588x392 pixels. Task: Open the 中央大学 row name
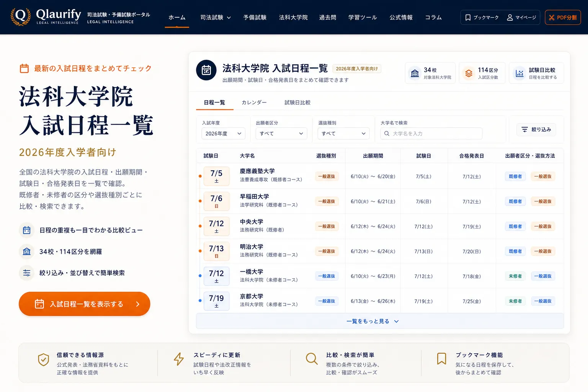coord(252,222)
